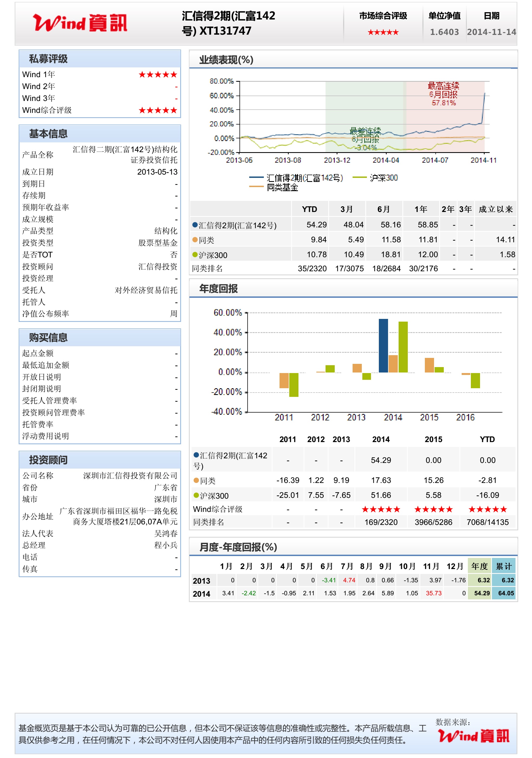The image size is (532, 758).
Task: Click the 沪深300 2011 return -25.01
Action: point(288,495)
